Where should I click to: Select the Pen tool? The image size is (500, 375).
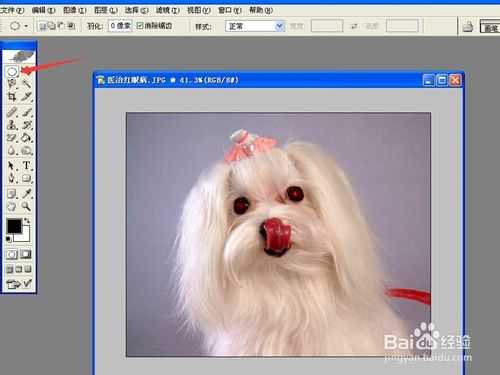pos(12,178)
